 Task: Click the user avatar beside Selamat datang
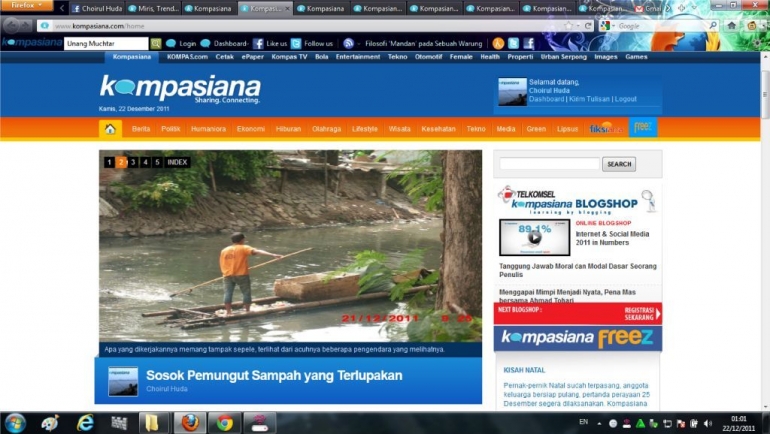pyautogui.click(x=512, y=91)
